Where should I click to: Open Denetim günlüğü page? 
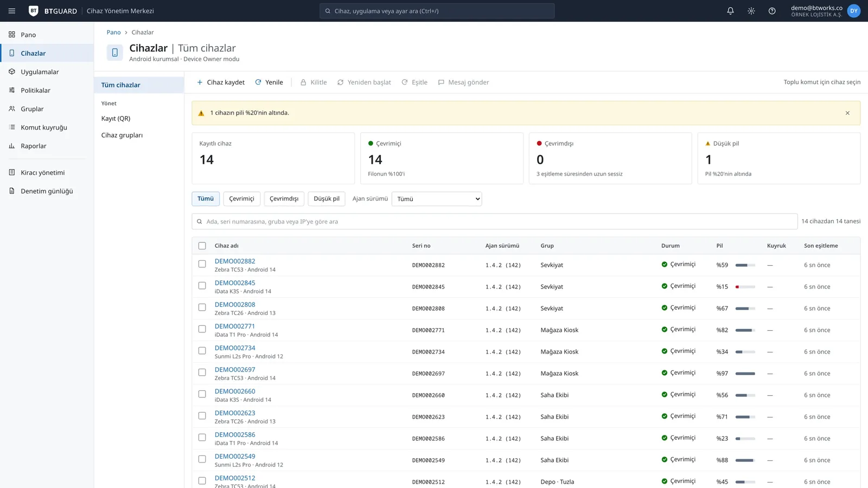click(47, 191)
